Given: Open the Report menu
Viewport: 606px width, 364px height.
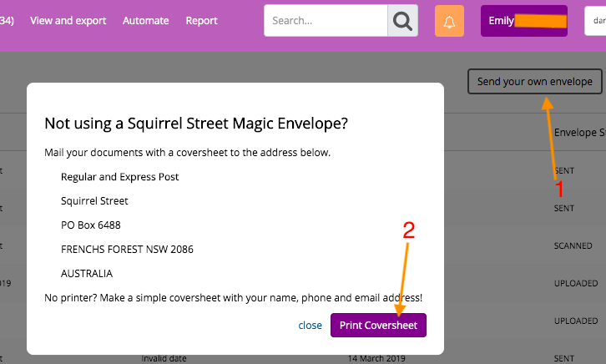Looking at the screenshot, I should coord(201,21).
